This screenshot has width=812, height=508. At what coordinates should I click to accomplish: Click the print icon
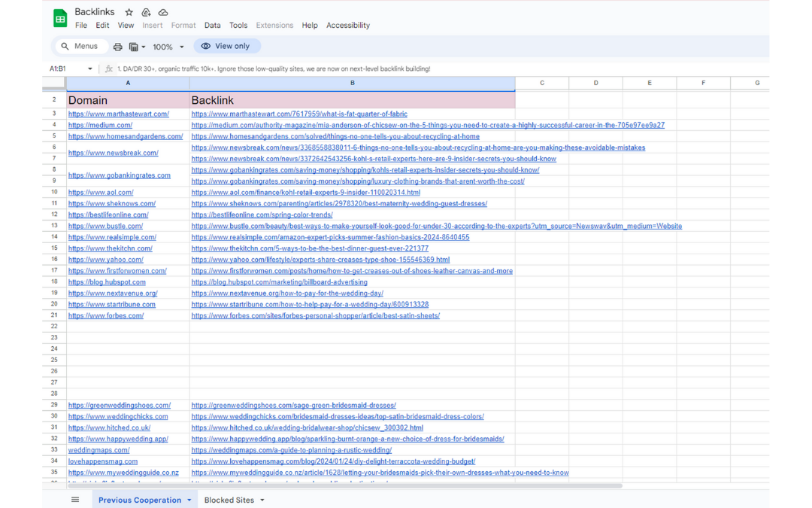117,47
